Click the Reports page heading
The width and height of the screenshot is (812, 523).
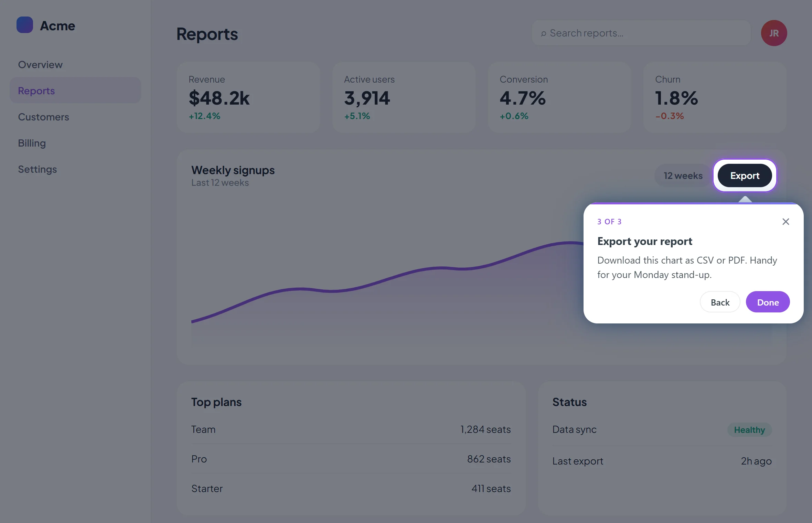(x=207, y=34)
